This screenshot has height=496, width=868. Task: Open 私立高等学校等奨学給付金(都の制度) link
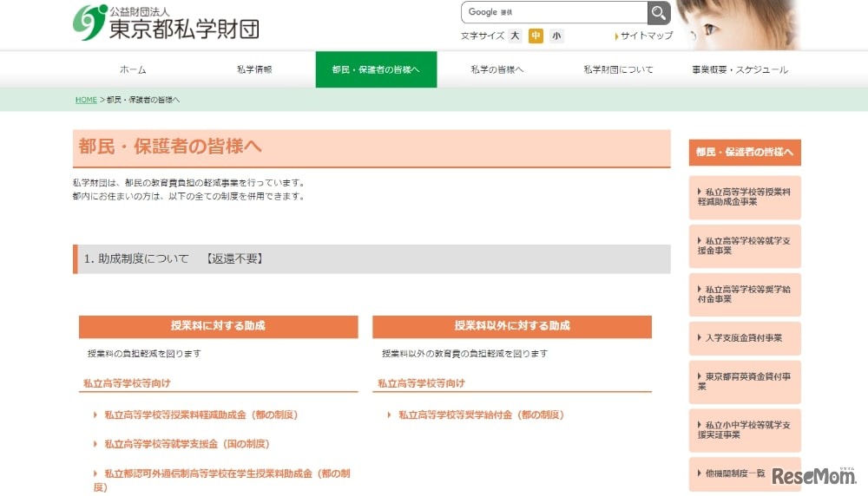click(x=481, y=414)
